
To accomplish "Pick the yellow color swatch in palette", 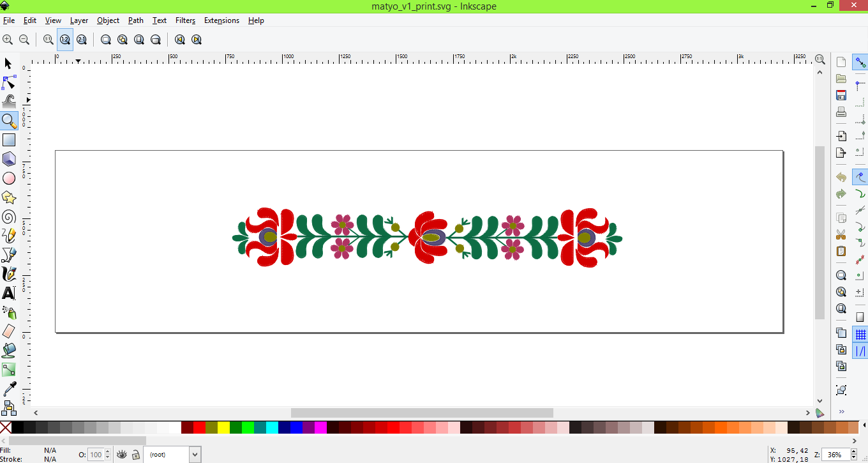I will pyautogui.click(x=223, y=427).
